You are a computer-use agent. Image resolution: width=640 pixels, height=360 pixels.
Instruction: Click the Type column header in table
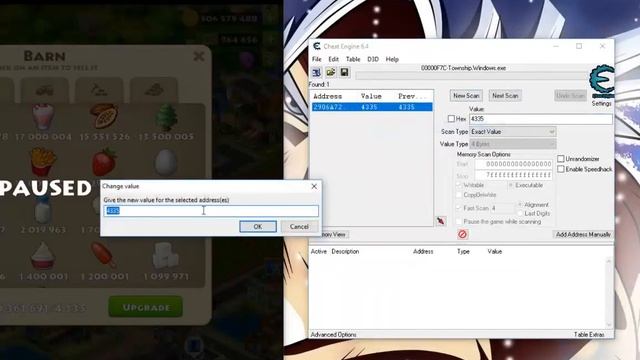tap(463, 251)
